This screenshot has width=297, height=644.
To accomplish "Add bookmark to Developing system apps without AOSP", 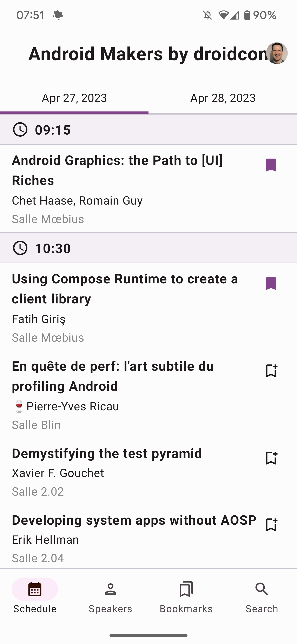I will coord(271,524).
